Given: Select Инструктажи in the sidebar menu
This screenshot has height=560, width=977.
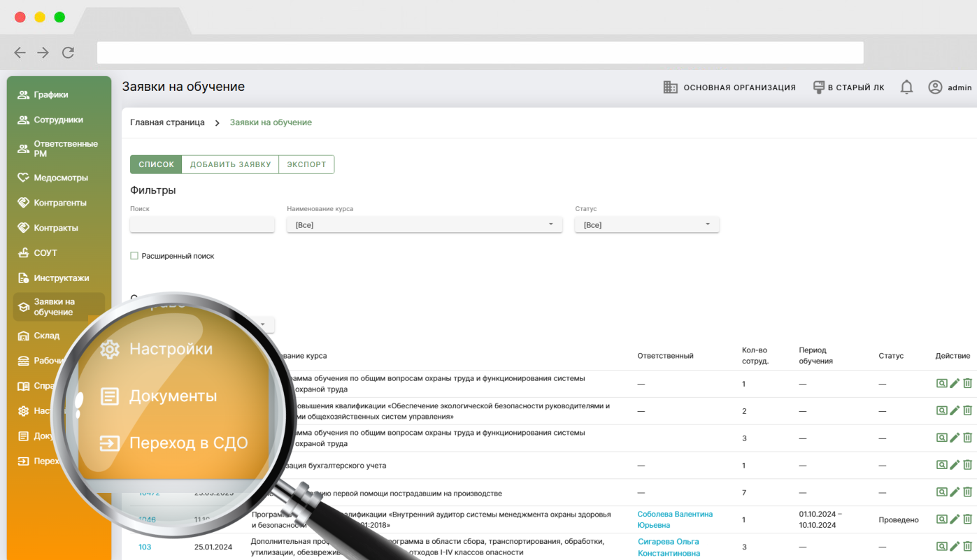Looking at the screenshot, I should (61, 278).
